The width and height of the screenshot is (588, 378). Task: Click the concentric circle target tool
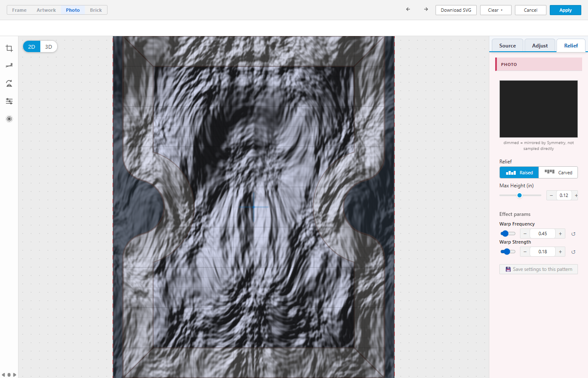[x=9, y=119]
